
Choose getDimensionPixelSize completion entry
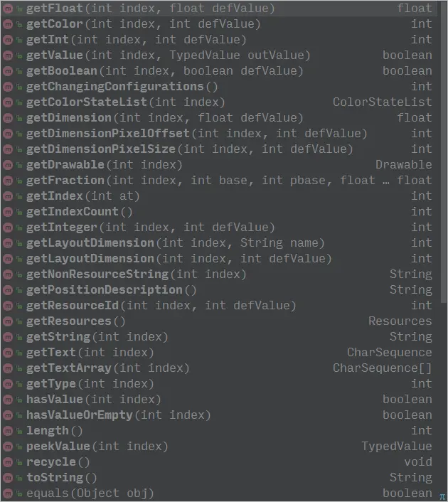click(x=219, y=149)
